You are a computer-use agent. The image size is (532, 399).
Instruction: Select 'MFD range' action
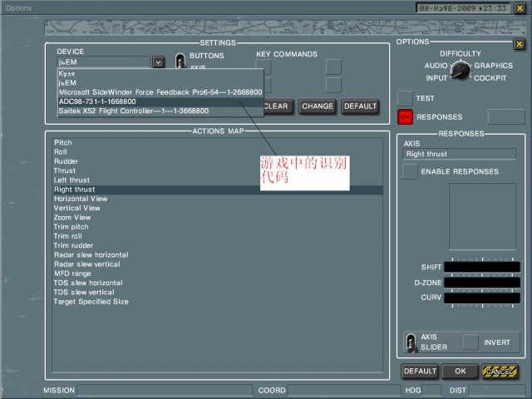point(218,273)
